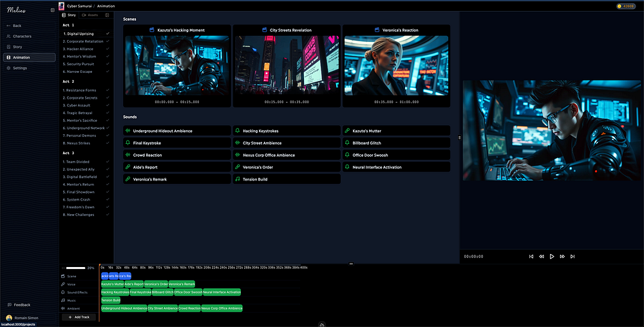Viewport: 644px width, 327px height.
Task: Click Cyber Samurai in the breadcrumb
Action: coord(79,6)
